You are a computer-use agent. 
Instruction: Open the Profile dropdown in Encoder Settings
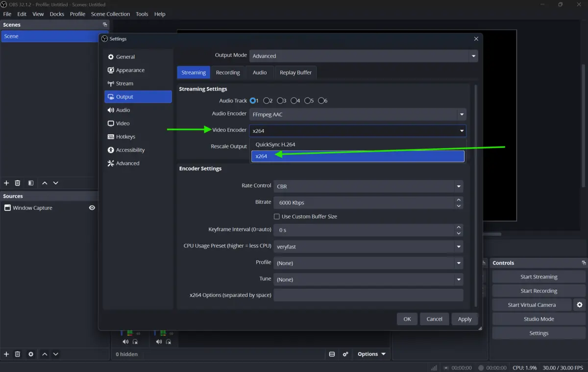[x=368, y=263]
